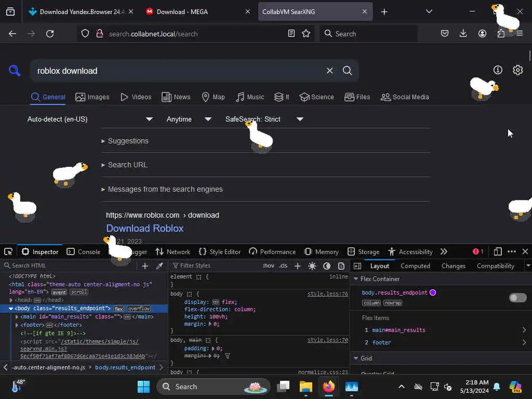
Task: Collapse the Grid section
Action: (x=356, y=358)
